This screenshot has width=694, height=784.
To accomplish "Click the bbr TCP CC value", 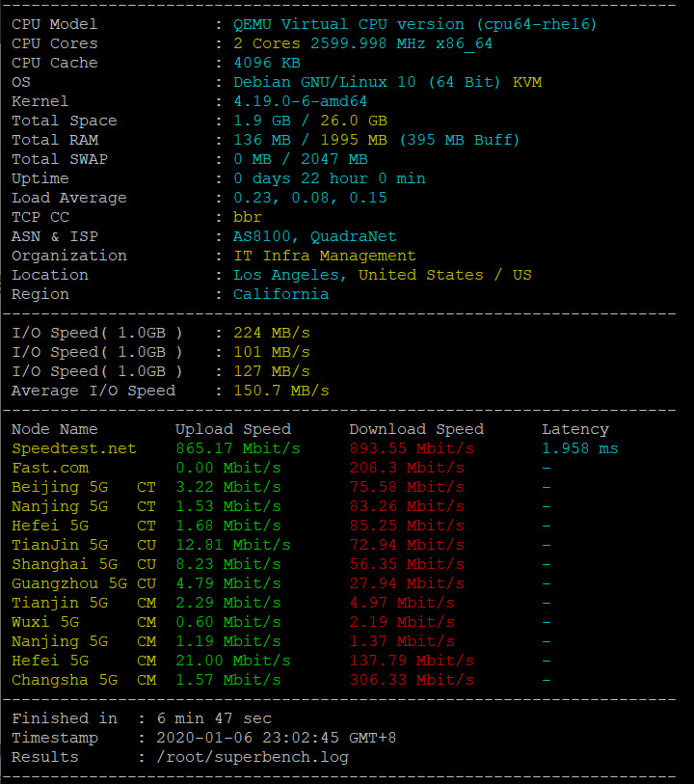I will (248, 217).
